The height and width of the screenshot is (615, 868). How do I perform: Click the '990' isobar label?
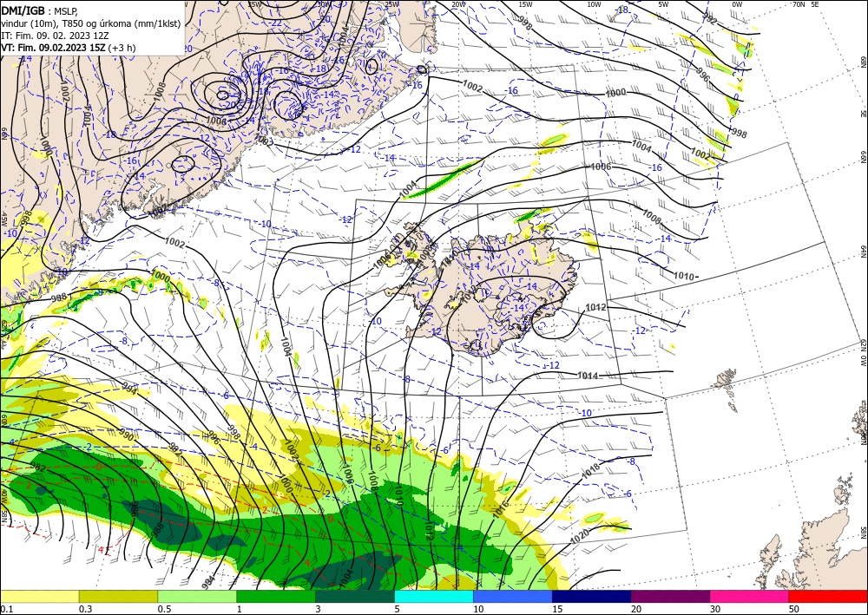(x=126, y=435)
